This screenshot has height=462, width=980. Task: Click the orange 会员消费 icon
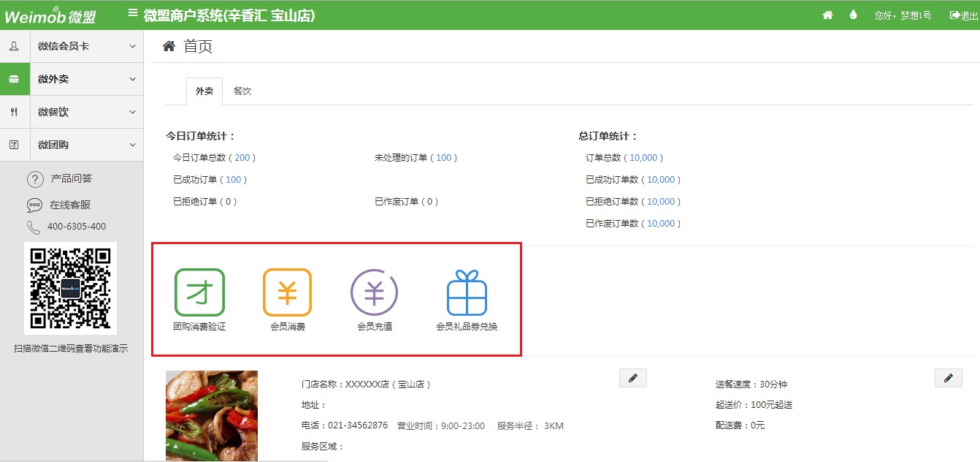(287, 292)
